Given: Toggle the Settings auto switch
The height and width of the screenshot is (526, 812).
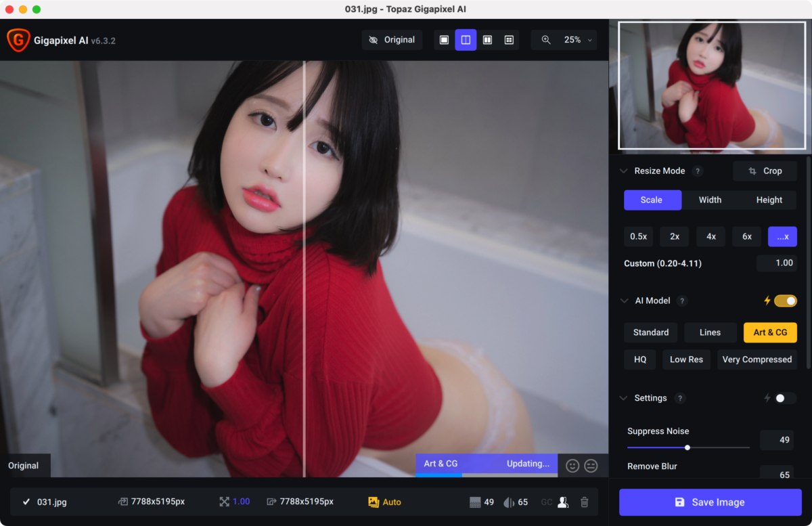Looking at the screenshot, I should 786,398.
